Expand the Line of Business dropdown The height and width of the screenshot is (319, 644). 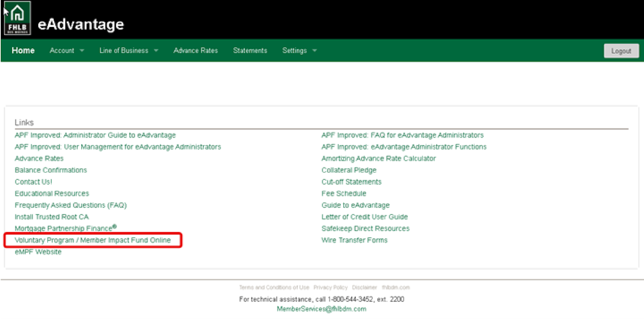(x=128, y=50)
